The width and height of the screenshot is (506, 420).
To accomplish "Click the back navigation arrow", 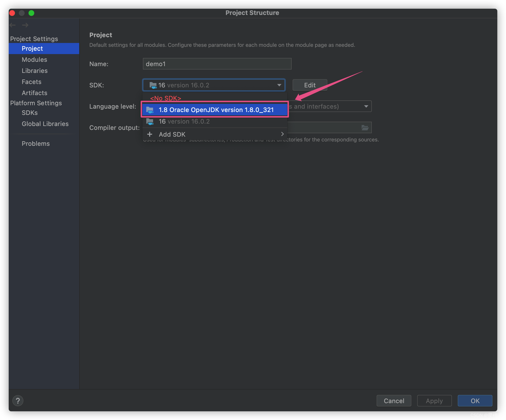I will [x=13, y=25].
